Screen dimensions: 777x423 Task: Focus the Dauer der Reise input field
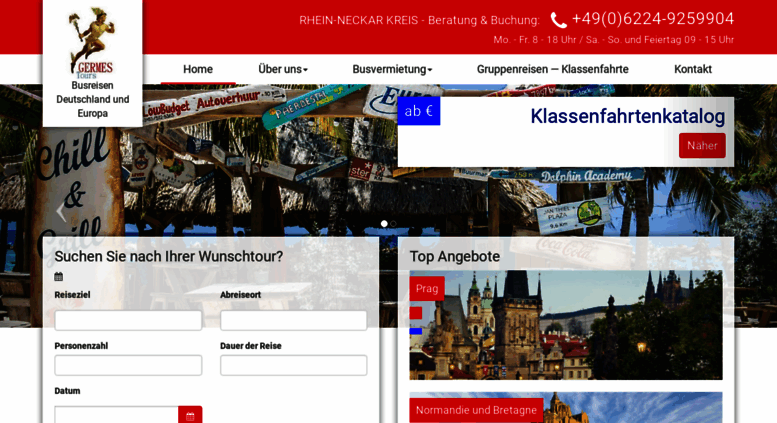[x=293, y=365]
